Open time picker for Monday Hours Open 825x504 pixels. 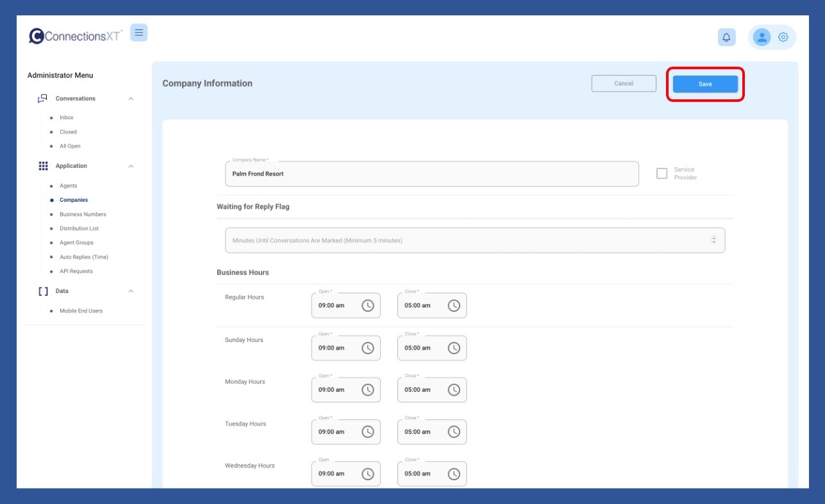[x=368, y=389]
